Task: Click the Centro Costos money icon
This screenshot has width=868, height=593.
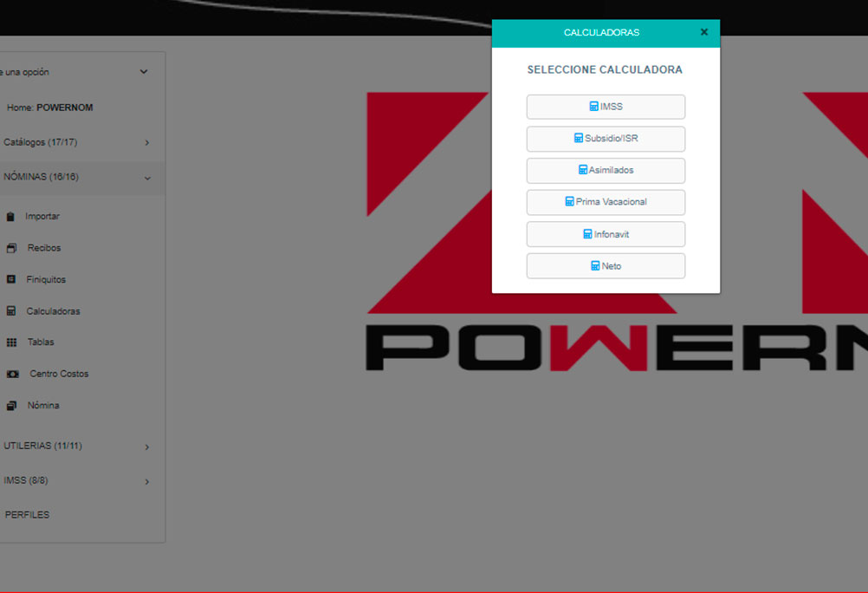Action: tap(12, 374)
